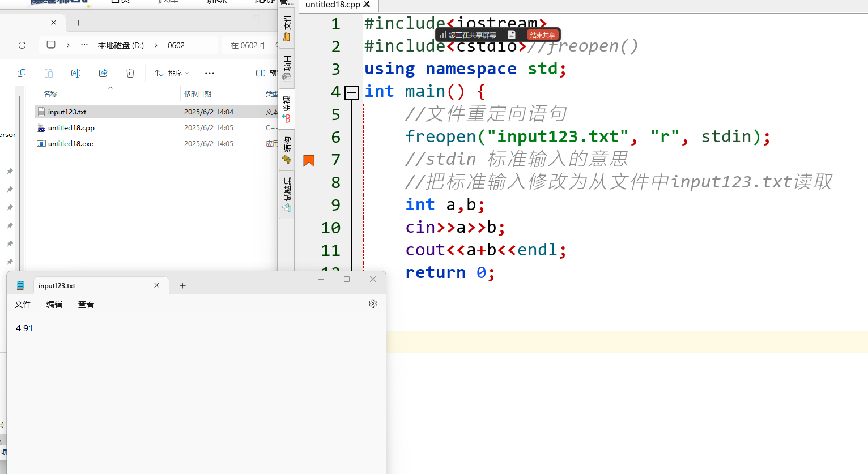Collapse the main() code fold on line 4
This screenshot has width=868, height=474.
(352, 92)
